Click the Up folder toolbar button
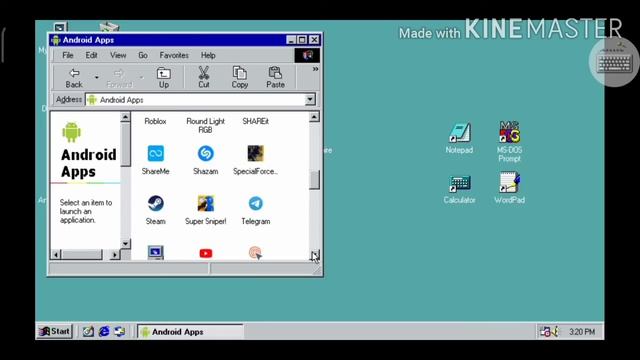 click(164, 78)
